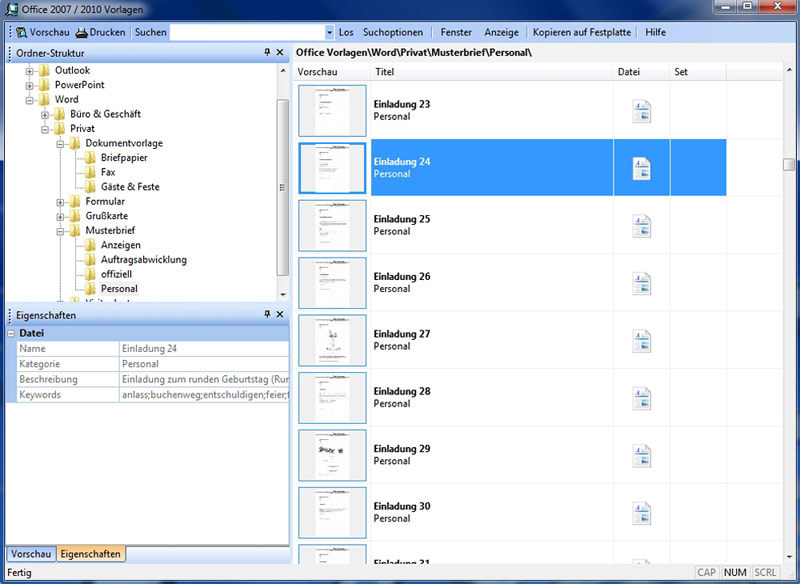Screen dimensions: 800x584
Task: Click the Einladung 27 file icon
Action: coord(641,341)
